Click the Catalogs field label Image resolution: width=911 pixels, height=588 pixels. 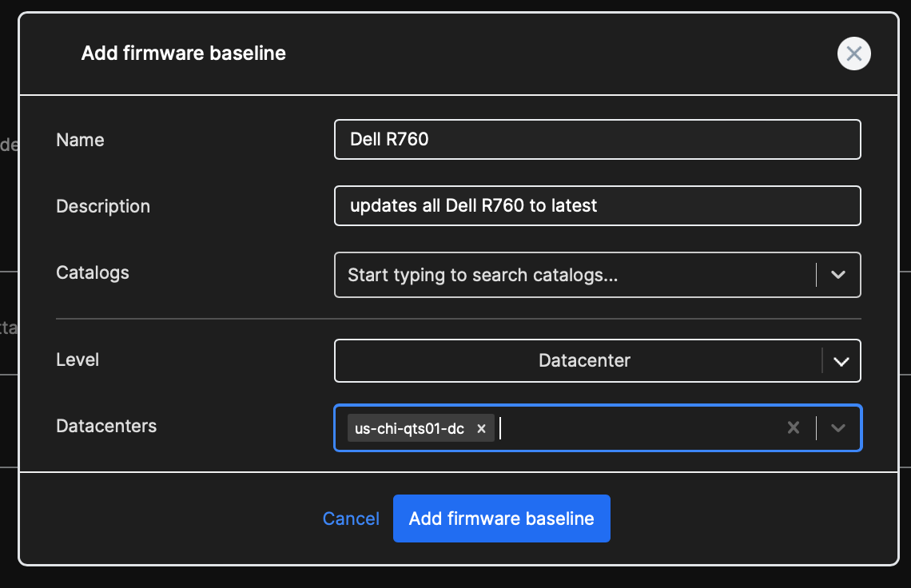(93, 273)
